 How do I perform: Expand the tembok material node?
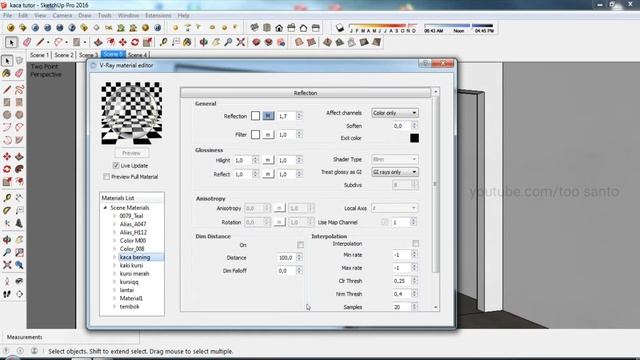(115, 307)
